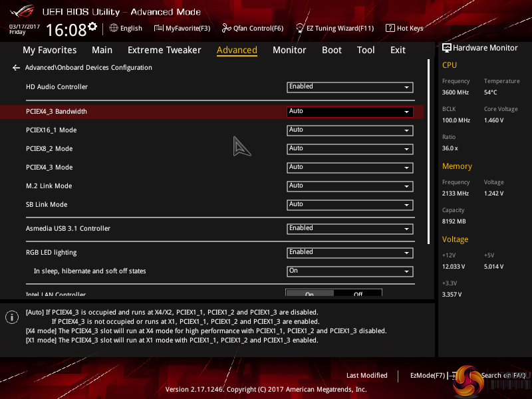Screen dimensions: 532x399
Task: Go to the Monitor tab
Action: [x=289, y=50]
